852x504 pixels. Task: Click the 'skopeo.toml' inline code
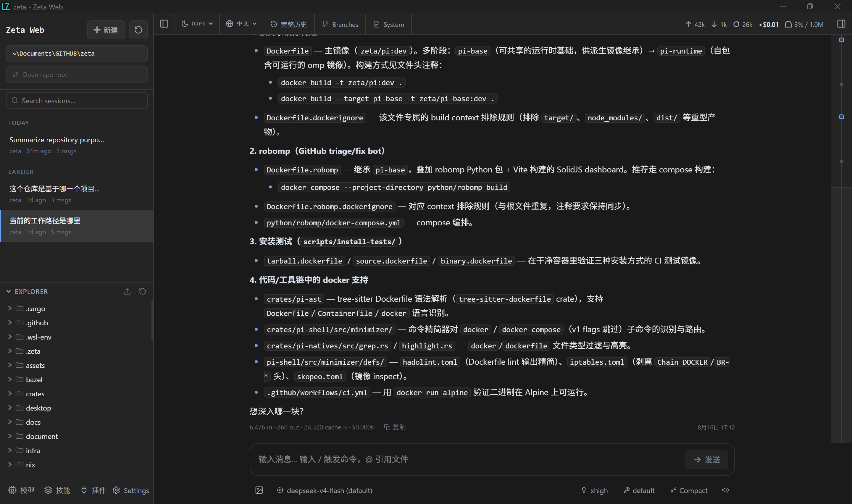pos(319,377)
